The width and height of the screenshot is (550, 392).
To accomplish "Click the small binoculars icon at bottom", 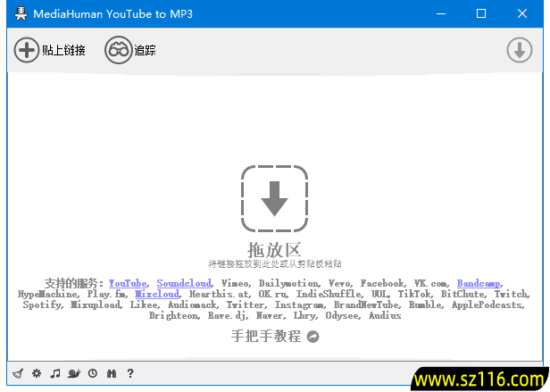I will coord(112,373).
